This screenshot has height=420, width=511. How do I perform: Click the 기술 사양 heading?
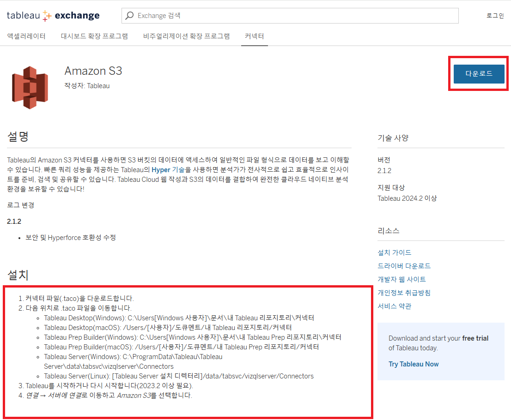(393, 138)
